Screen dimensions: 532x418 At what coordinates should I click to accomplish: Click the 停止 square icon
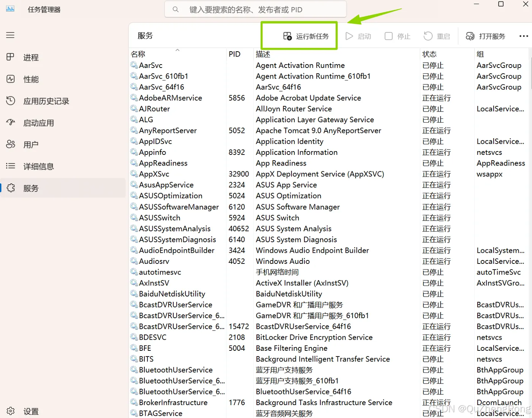point(388,36)
